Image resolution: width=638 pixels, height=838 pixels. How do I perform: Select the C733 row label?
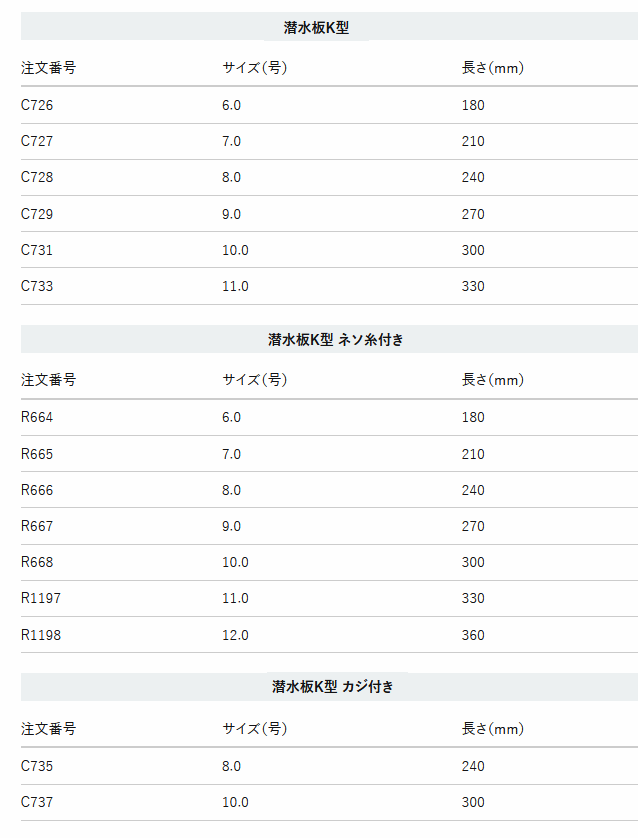(37, 286)
